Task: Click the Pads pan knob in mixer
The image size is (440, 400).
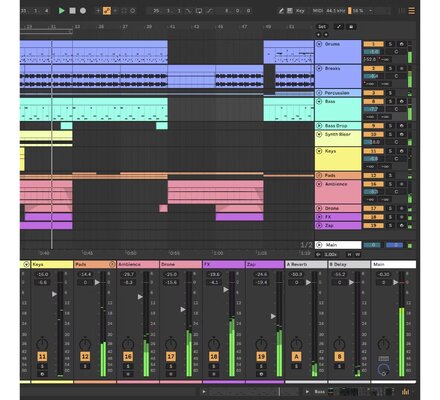Action: click(85, 344)
